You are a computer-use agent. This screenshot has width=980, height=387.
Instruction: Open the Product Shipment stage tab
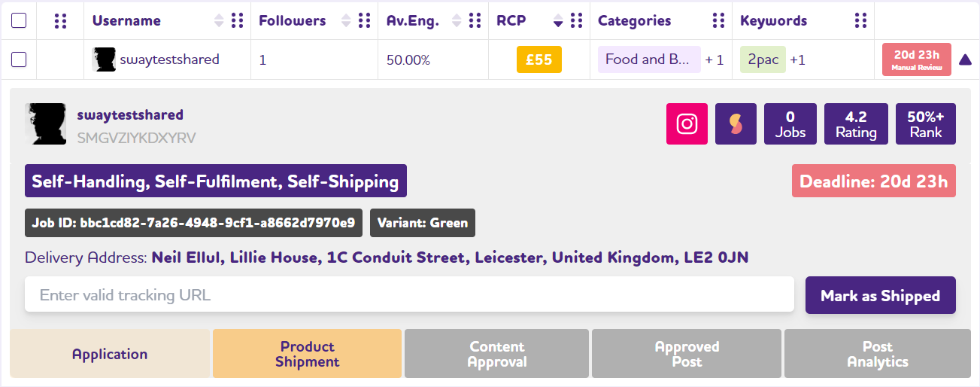(307, 354)
